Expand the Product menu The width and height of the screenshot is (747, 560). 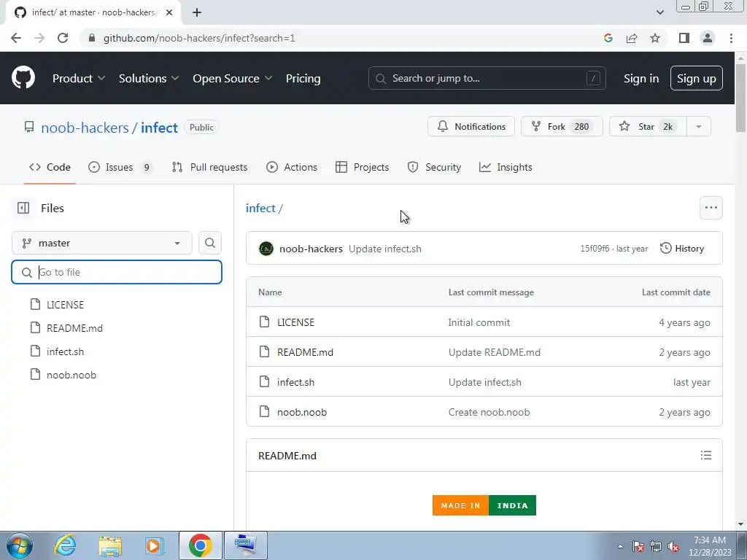(78, 78)
